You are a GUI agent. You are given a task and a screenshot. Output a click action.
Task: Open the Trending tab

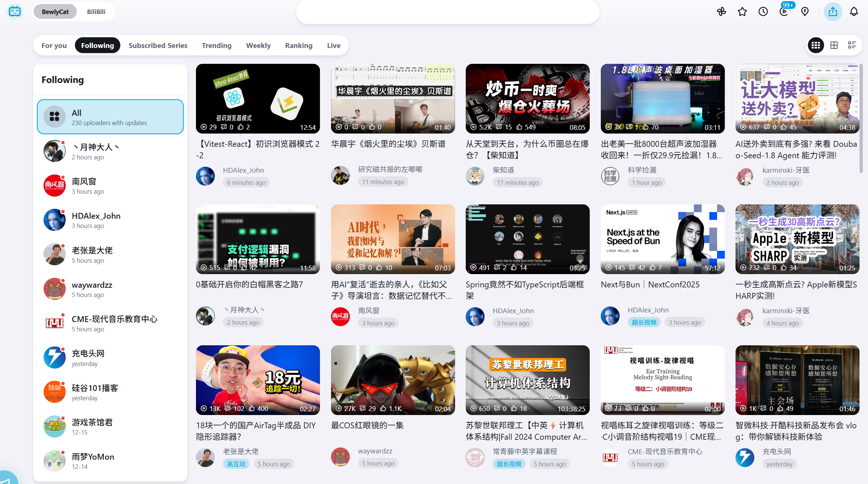click(217, 45)
